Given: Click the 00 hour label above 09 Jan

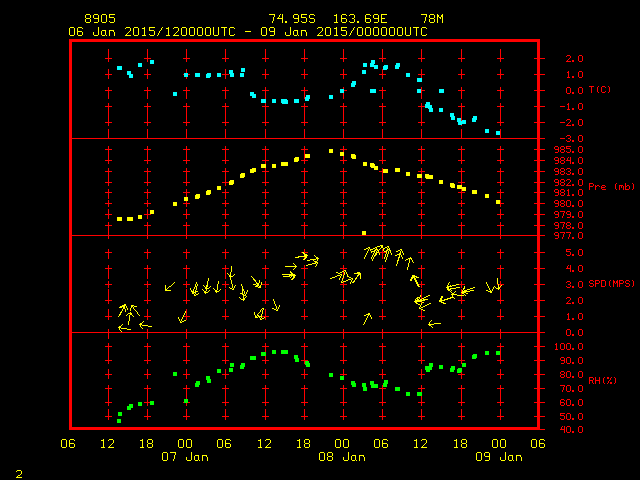Looking at the screenshot, I should coord(499,444).
